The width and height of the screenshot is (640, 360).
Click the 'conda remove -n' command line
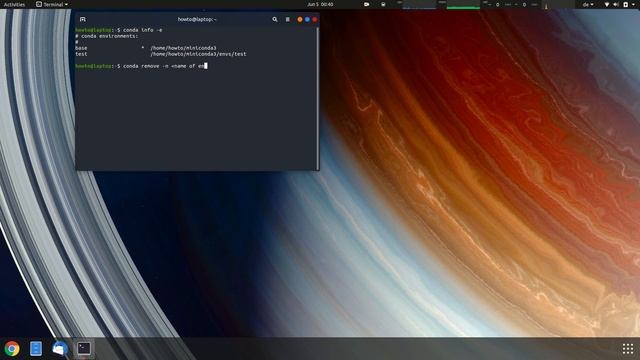141,66
